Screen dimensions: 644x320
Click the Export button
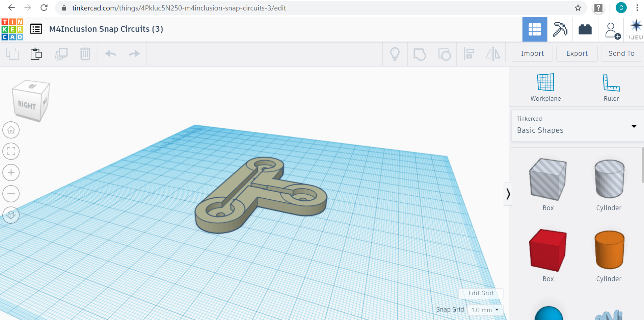point(576,54)
